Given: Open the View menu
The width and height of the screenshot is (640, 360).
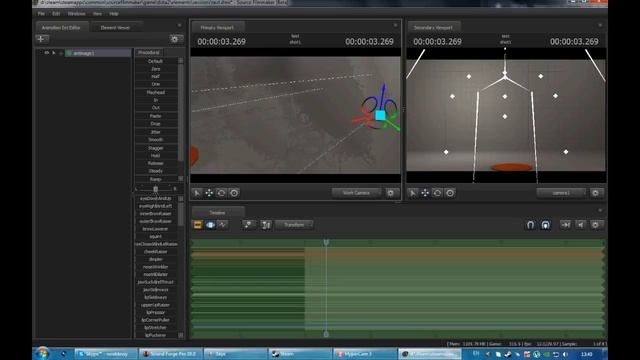Looking at the screenshot, I should 97,13.
